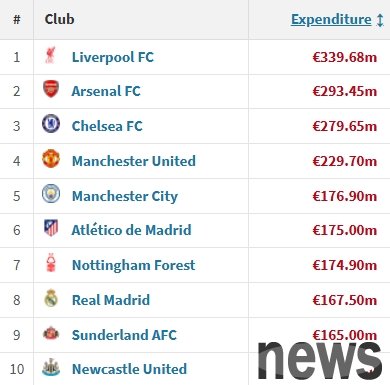390x385 pixels.
Task: Open the Arsenal FC club link
Action: [x=106, y=91]
